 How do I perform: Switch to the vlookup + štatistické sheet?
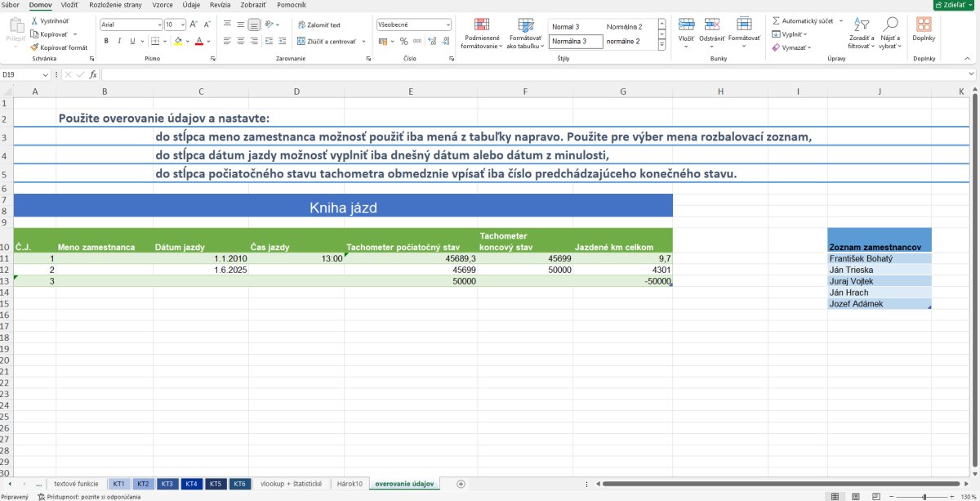click(x=291, y=484)
